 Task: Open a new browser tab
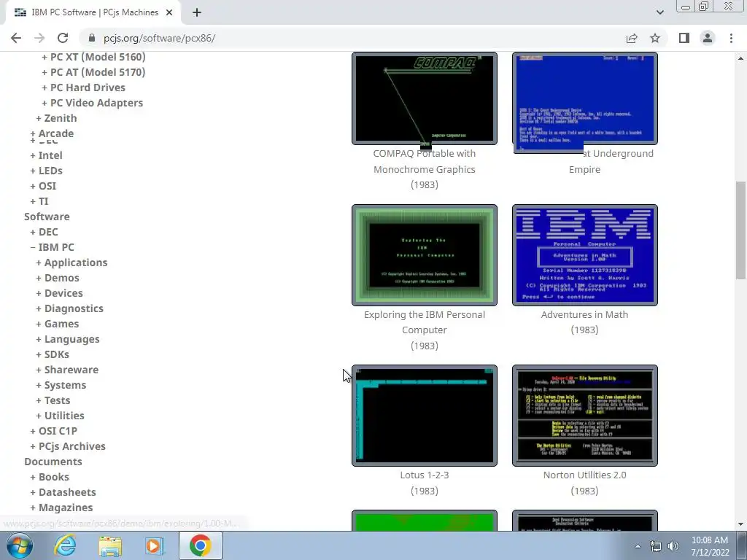point(197,12)
